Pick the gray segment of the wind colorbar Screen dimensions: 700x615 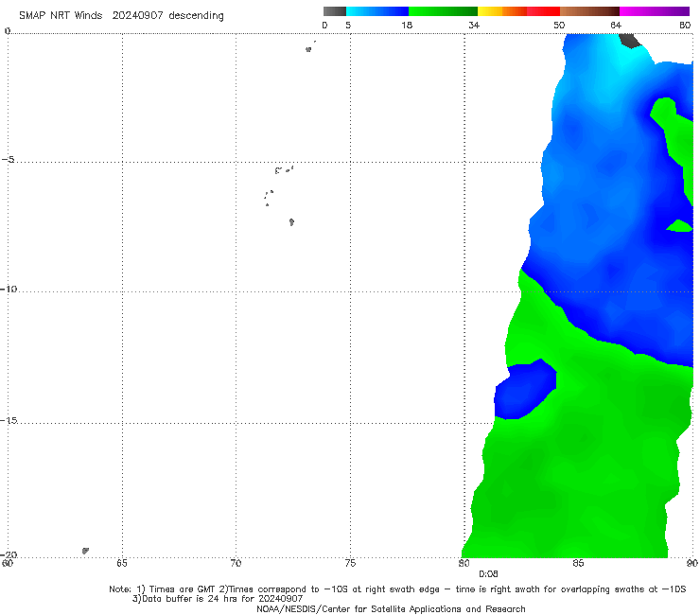pyautogui.click(x=335, y=11)
